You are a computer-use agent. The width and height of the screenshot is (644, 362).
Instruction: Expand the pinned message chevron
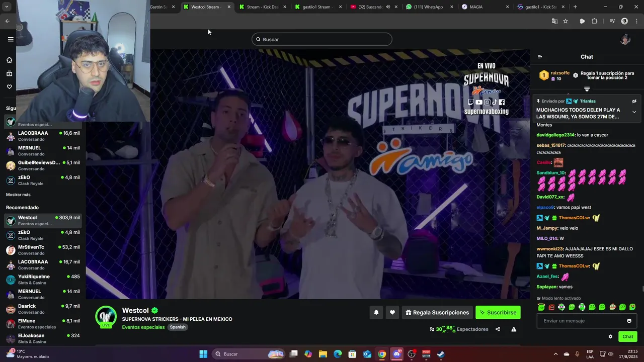coord(634,112)
